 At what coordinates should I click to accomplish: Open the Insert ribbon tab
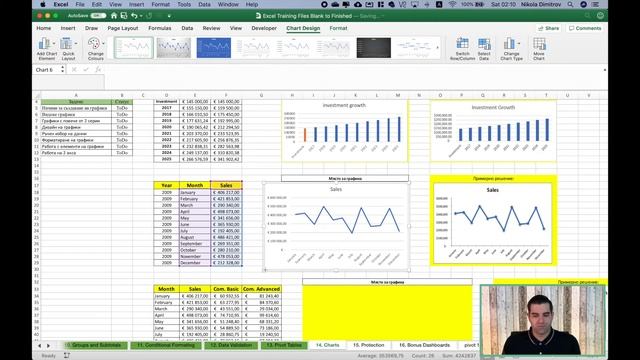68,28
